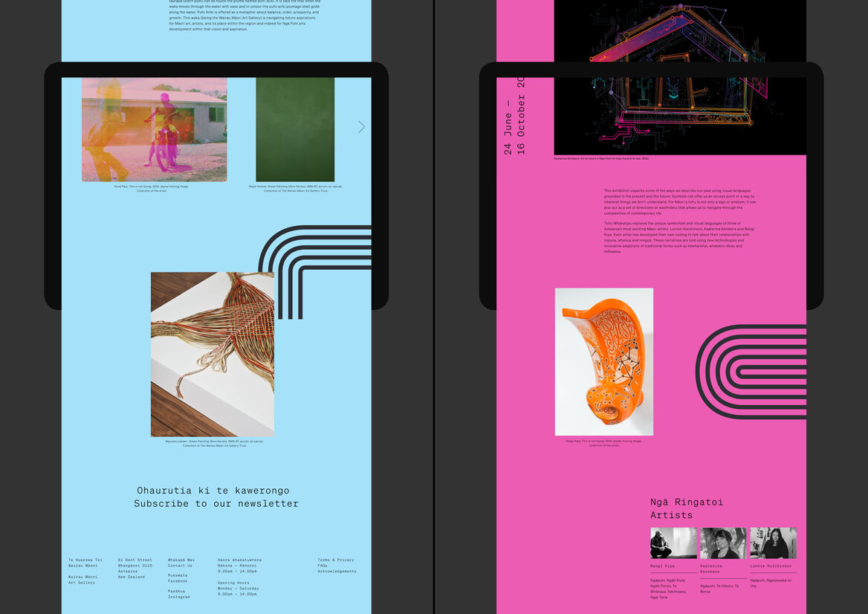Open the Instagram link under Paeāhua

(177, 597)
